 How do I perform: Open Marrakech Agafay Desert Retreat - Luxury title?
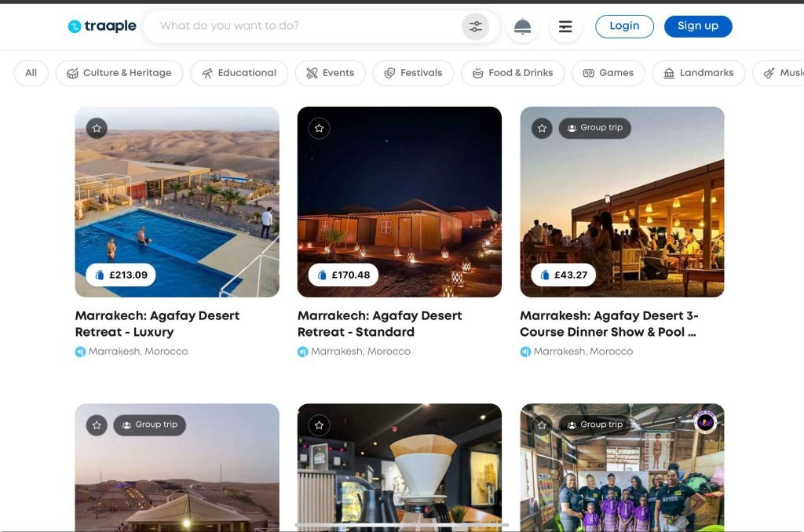(x=157, y=323)
